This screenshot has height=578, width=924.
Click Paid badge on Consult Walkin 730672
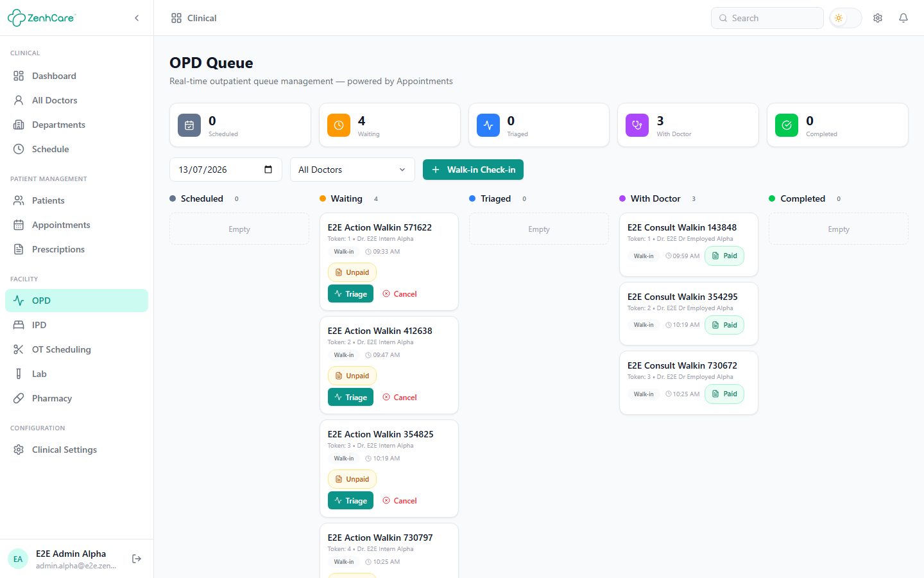click(724, 394)
